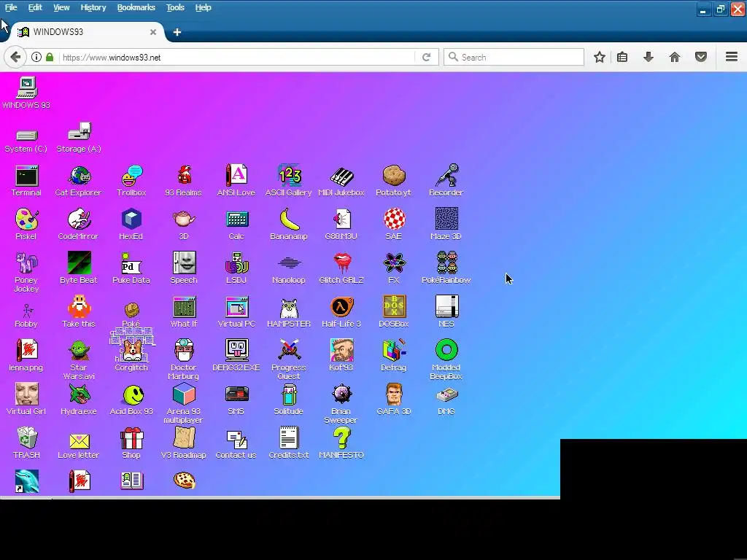The width and height of the screenshot is (747, 560).
Task: Launch Piskel paint palette icon
Action: pyautogui.click(x=26, y=225)
